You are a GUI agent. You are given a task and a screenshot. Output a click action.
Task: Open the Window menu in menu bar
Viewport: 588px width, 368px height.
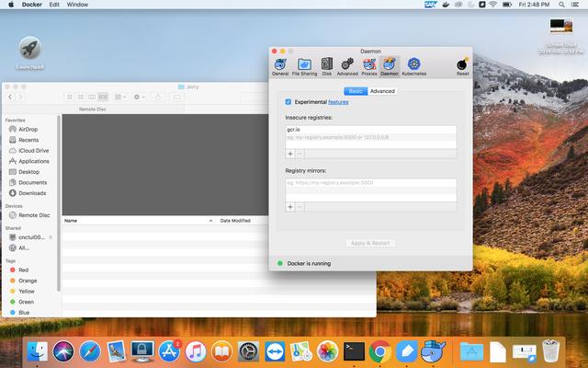pos(77,5)
